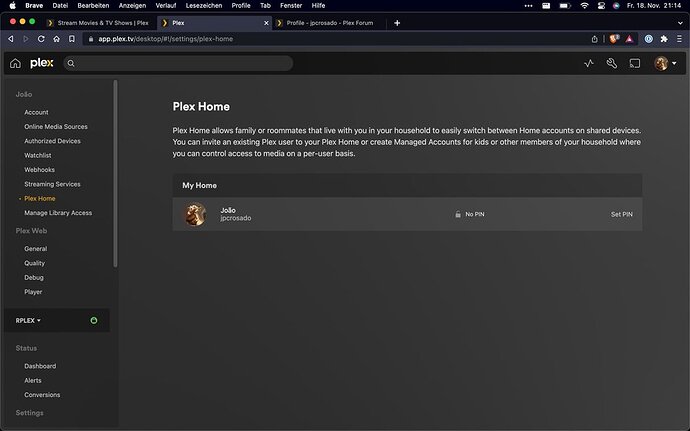
Task: Open Debug settings
Action: pyautogui.click(x=34, y=277)
